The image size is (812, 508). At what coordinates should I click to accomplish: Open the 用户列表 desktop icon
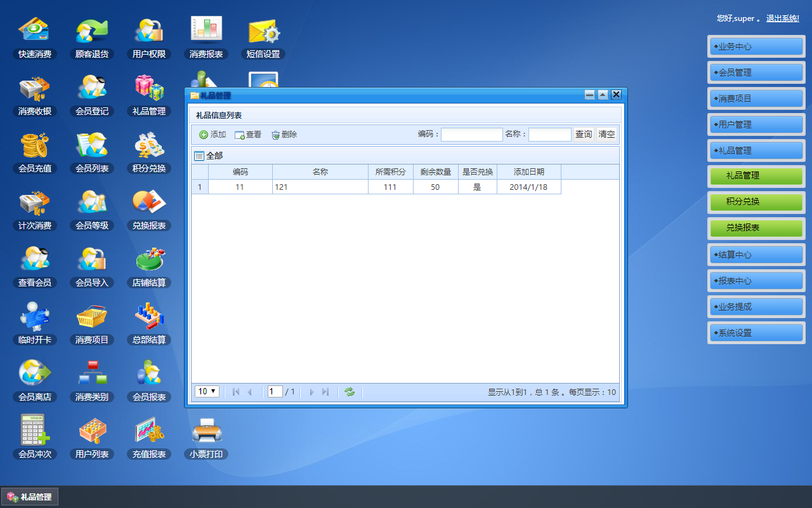point(92,438)
